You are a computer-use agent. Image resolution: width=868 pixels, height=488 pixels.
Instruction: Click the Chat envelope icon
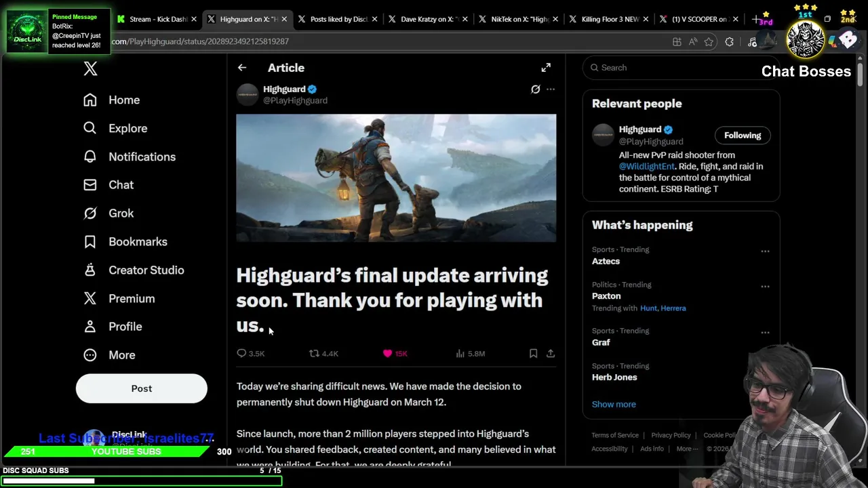click(x=90, y=184)
